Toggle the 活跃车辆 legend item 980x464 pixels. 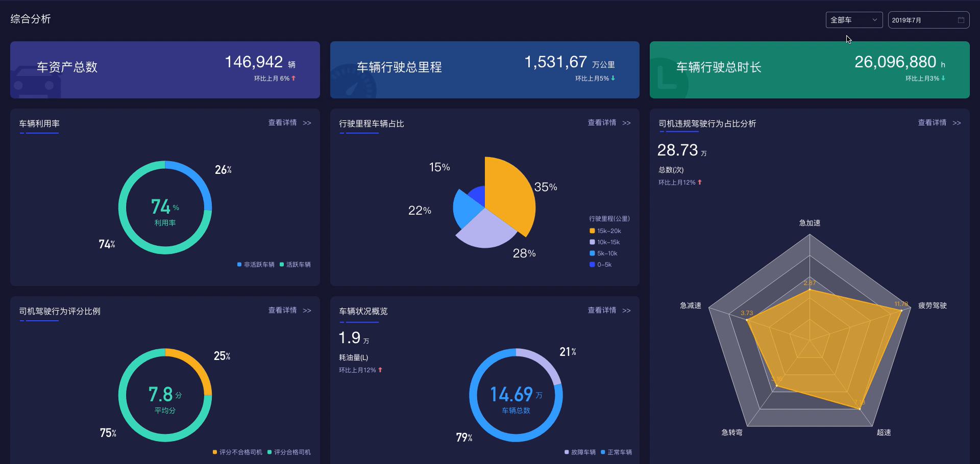tap(295, 265)
